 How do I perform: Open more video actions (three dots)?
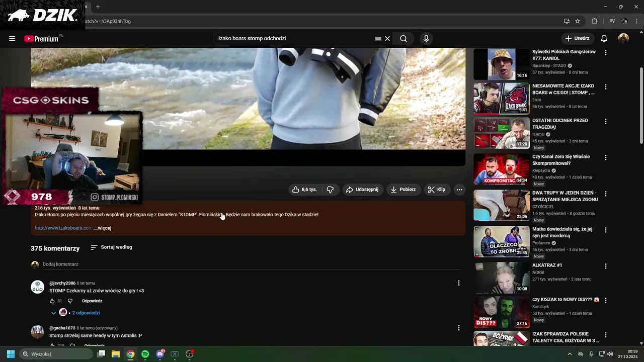click(459, 190)
